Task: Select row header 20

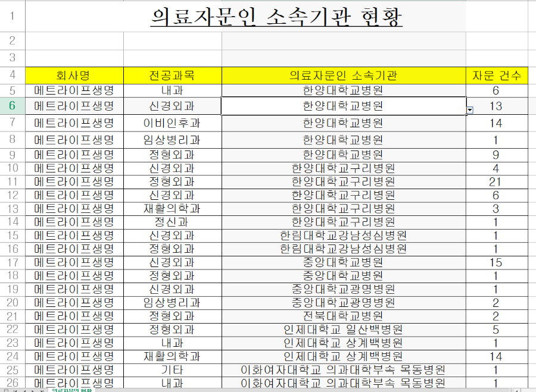Action: coord(13,303)
